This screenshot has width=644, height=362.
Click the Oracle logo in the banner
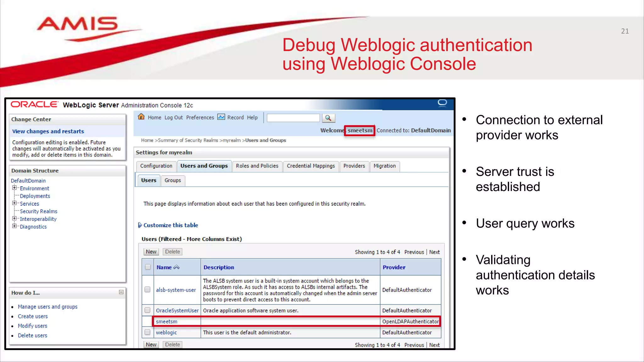tap(35, 105)
